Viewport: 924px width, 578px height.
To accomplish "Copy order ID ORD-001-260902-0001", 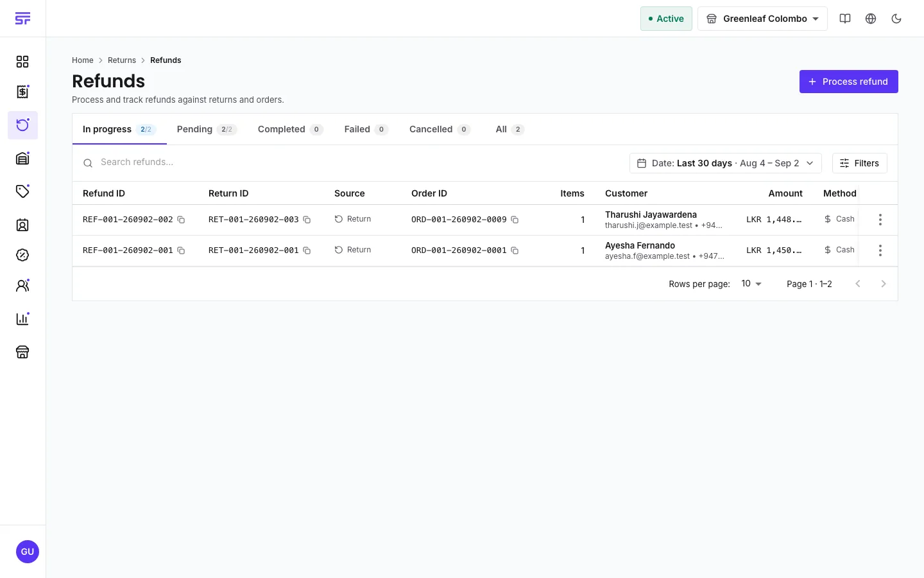I will click(x=515, y=250).
